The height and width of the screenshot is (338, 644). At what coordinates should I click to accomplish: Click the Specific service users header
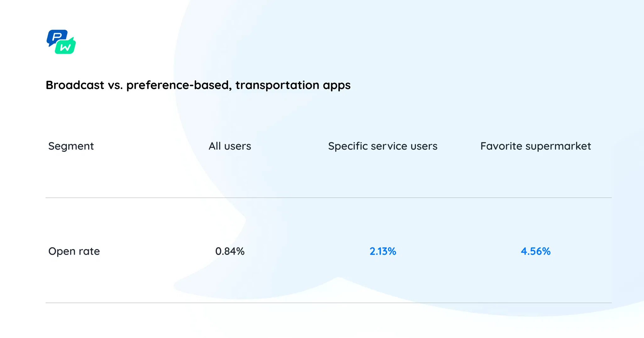click(x=383, y=146)
